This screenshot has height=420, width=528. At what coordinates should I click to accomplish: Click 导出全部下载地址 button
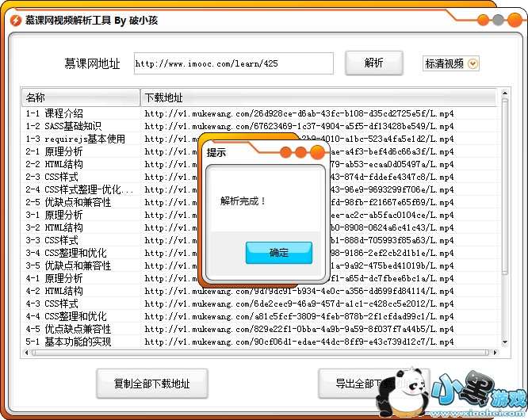(373, 384)
